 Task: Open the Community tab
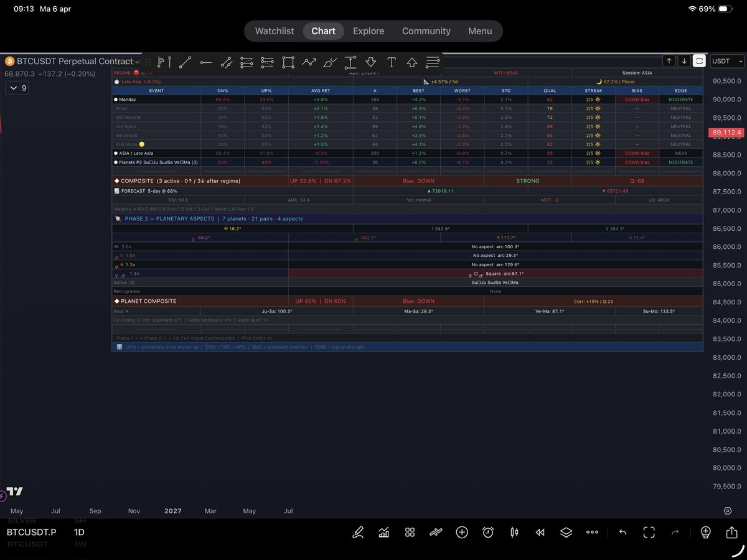[x=426, y=31]
